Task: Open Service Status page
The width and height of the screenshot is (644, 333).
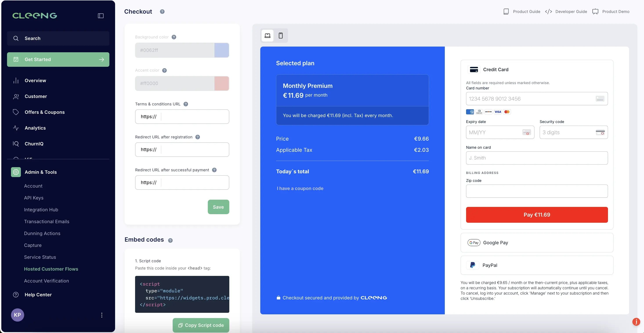Action: pos(40,257)
